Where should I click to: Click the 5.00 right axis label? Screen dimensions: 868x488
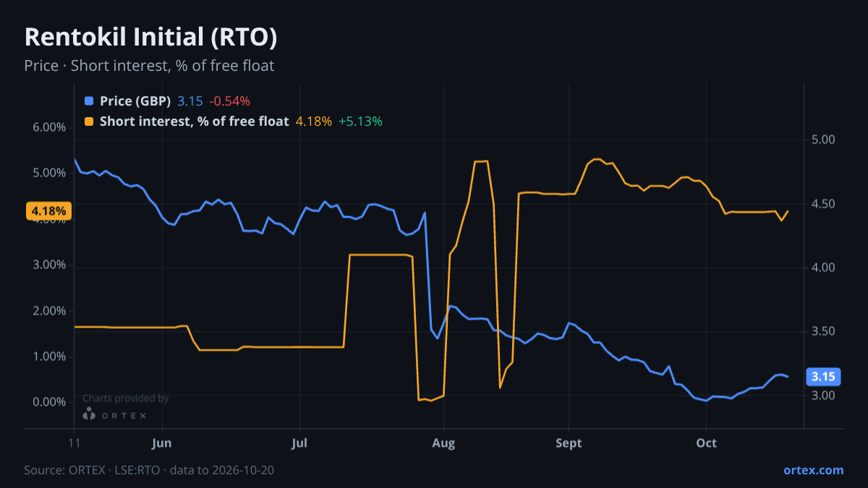tap(824, 140)
